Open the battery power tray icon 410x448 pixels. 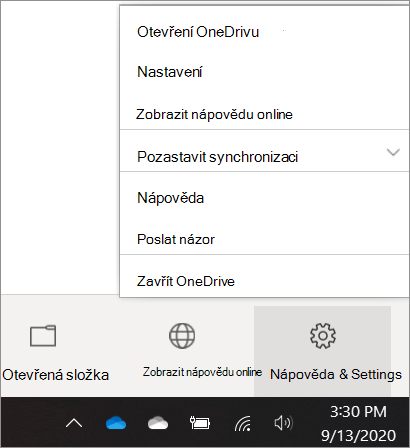tap(200, 423)
